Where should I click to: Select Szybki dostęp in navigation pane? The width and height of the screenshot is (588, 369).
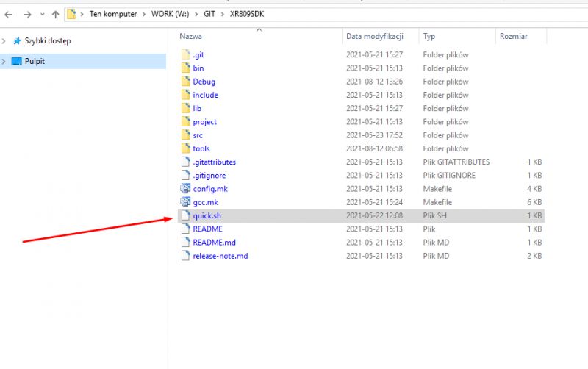(48, 41)
